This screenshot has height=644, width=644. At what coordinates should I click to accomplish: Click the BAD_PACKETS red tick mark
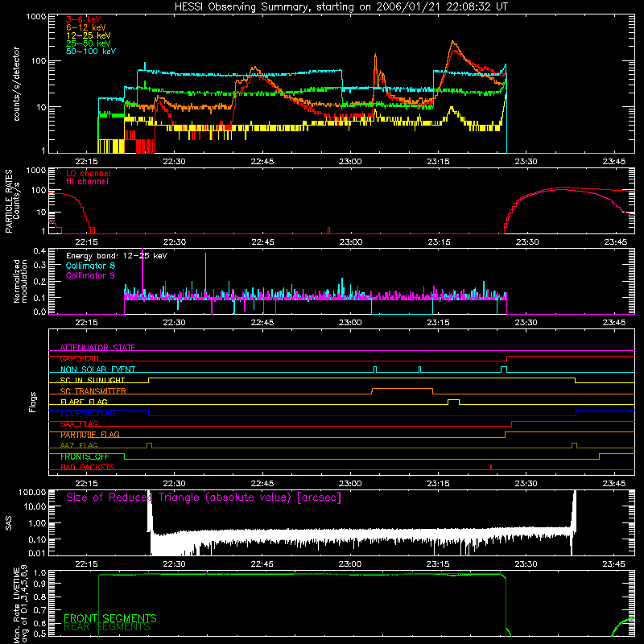click(x=491, y=467)
